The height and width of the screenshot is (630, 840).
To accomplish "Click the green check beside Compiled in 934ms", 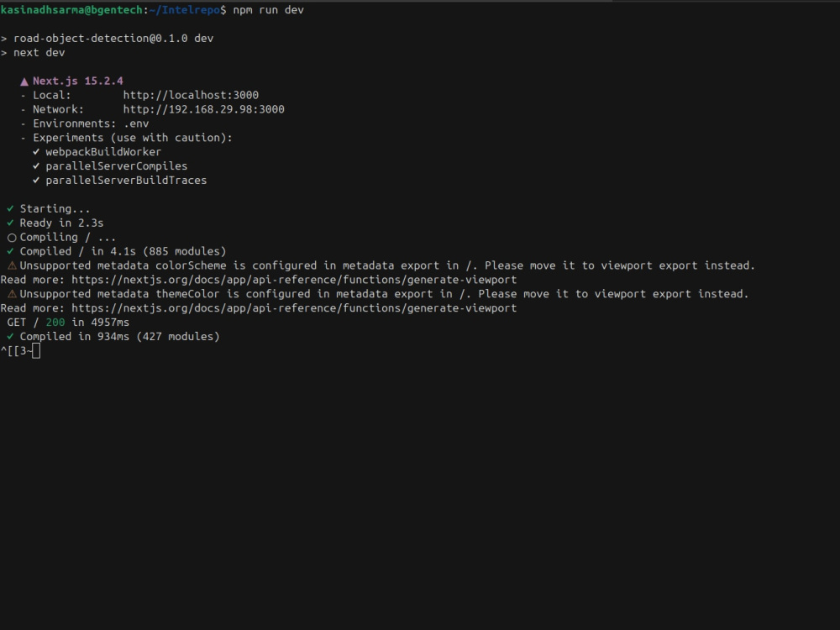I will [x=10, y=337].
